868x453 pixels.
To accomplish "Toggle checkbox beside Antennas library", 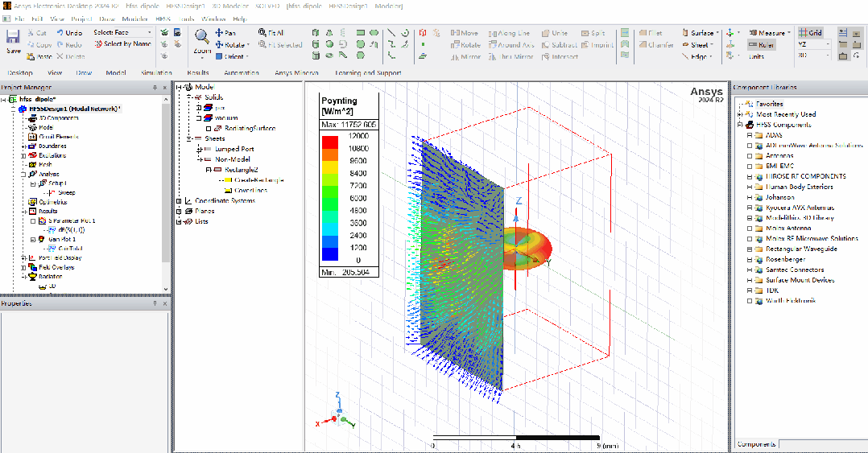I will pyautogui.click(x=750, y=156).
